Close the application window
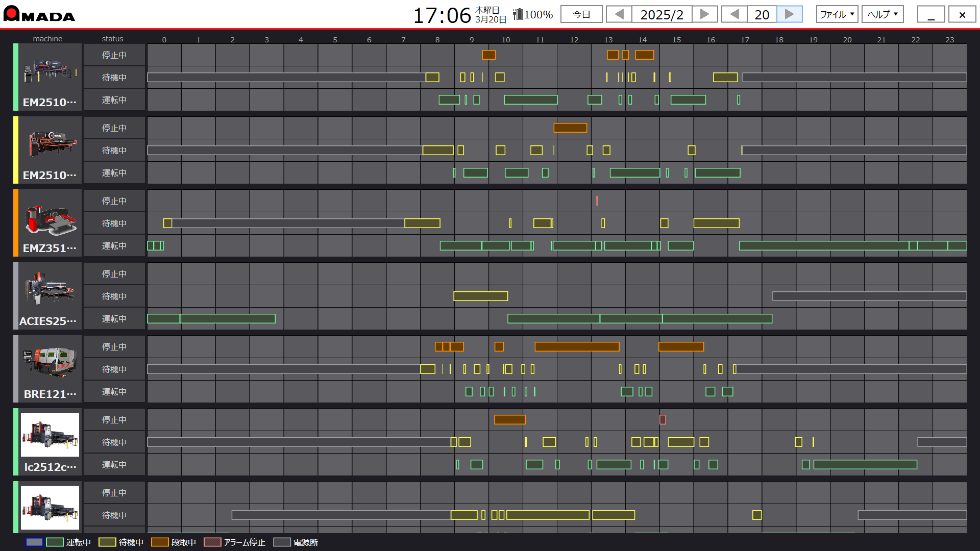 [x=962, y=14]
